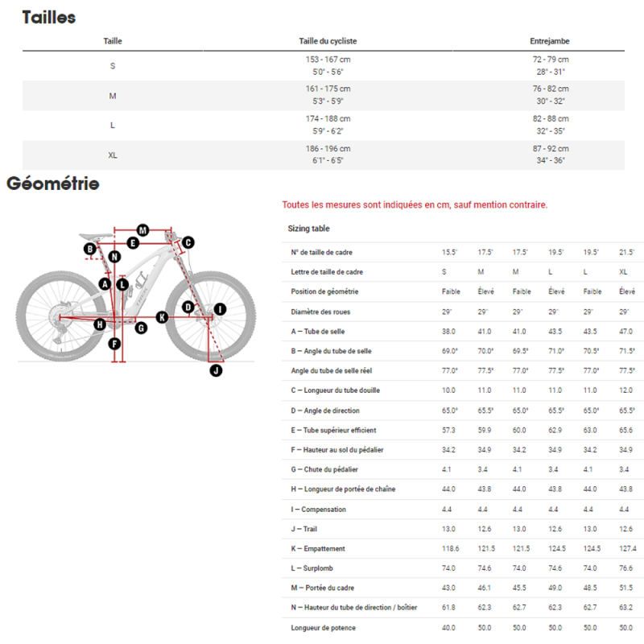Click the C head tube marker on bike
The image size is (644, 644).
[187, 242]
